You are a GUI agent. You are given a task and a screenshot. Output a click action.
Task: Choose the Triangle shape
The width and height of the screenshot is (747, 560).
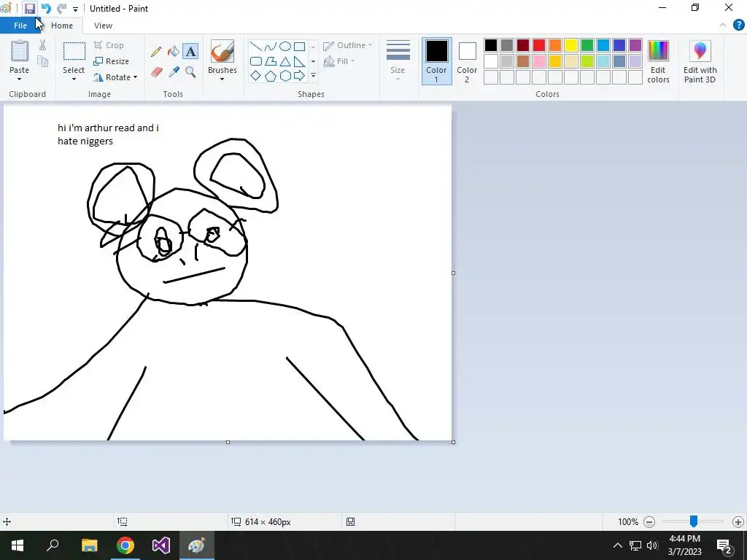click(285, 61)
